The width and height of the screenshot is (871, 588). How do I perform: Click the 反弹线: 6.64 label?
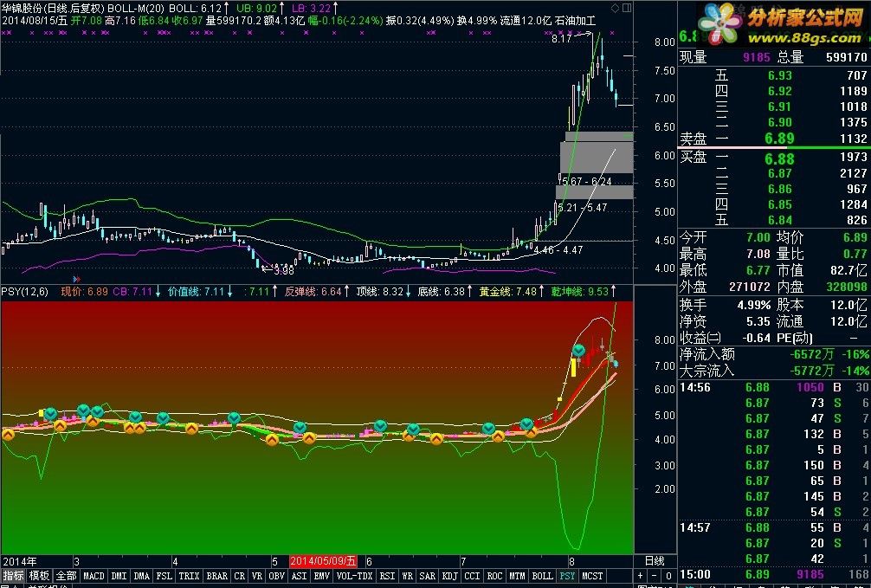313,291
